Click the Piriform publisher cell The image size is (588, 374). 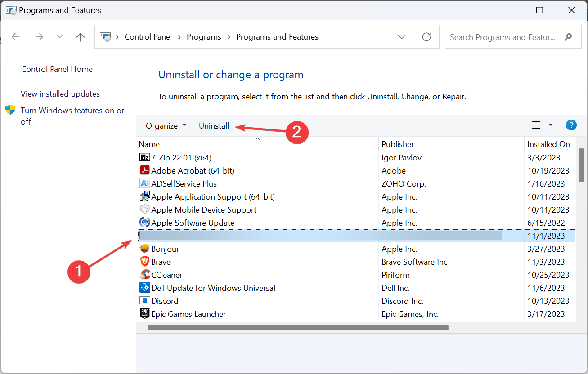(395, 275)
